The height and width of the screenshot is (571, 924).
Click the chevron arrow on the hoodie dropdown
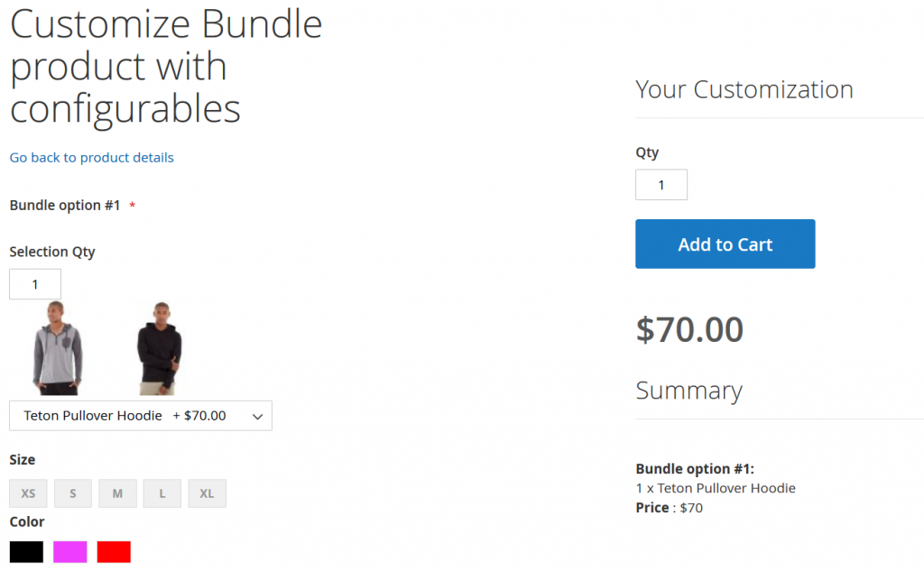pyautogui.click(x=258, y=416)
